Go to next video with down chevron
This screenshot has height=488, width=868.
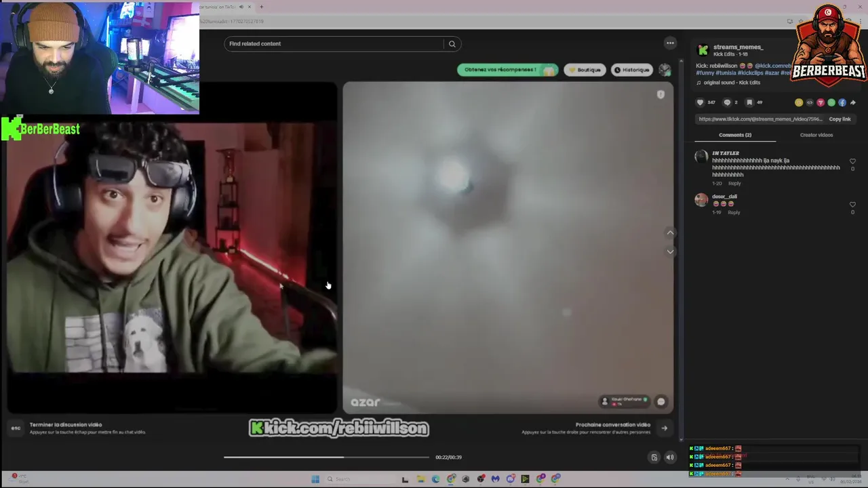[x=670, y=251]
